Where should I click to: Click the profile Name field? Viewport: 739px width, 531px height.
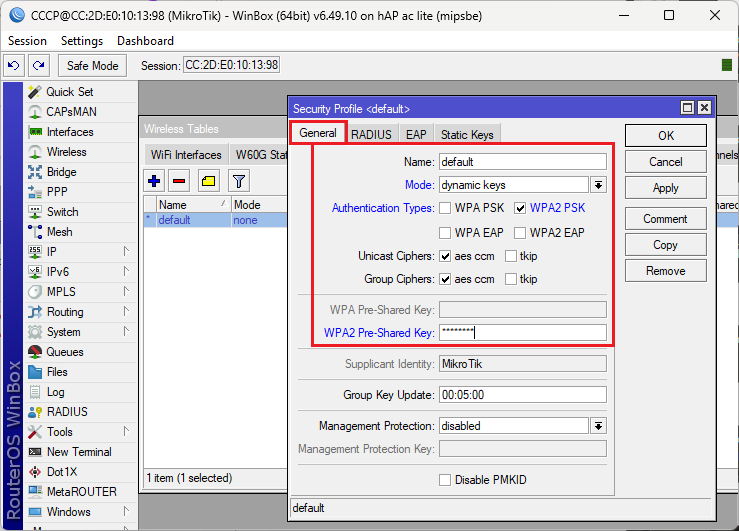point(523,162)
